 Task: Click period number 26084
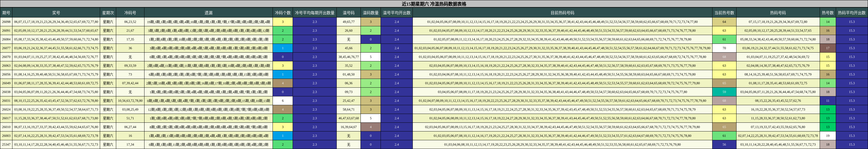click(6, 40)
